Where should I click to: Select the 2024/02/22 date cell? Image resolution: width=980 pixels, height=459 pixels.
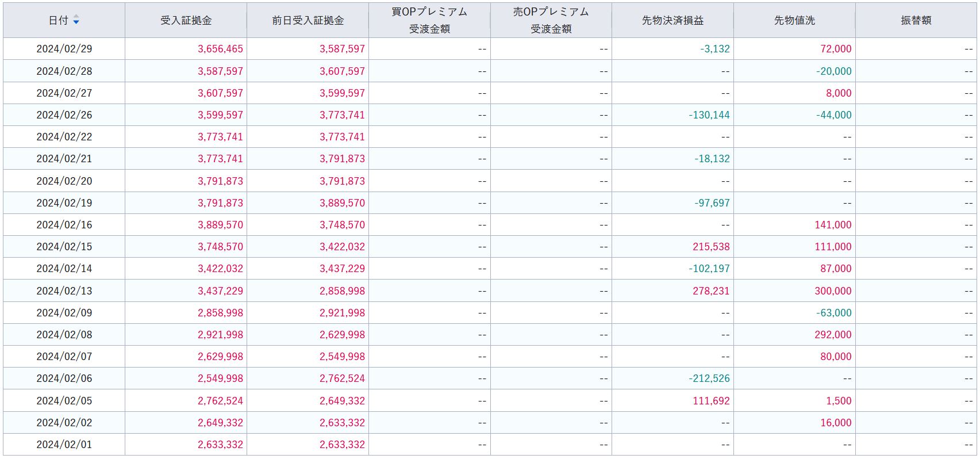coord(64,137)
